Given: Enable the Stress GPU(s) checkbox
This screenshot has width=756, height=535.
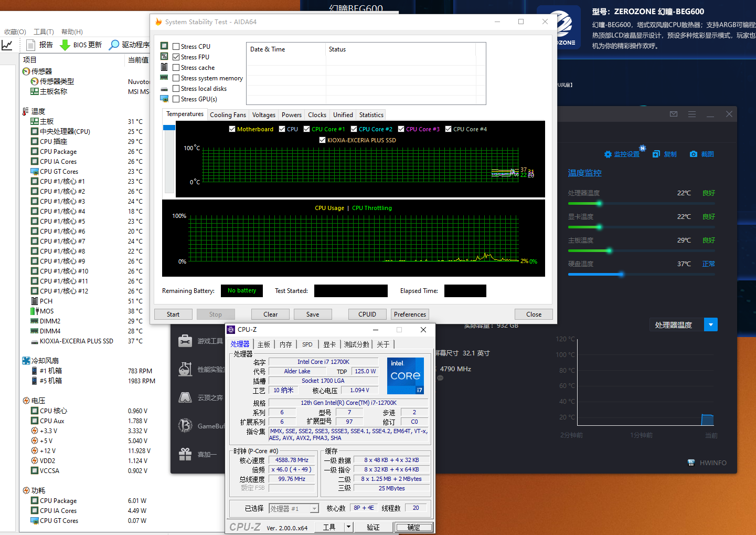Looking at the screenshot, I should click(x=176, y=99).
